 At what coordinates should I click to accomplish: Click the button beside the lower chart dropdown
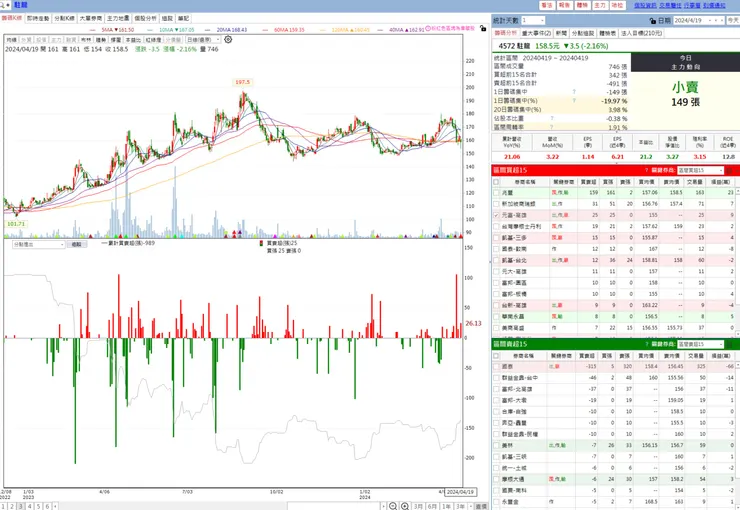point(77,244)
